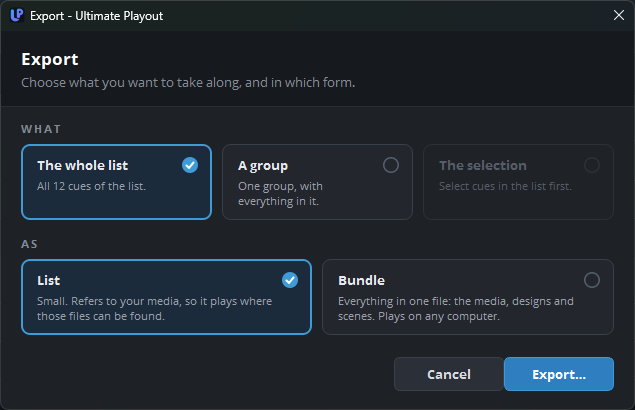Click the 'Export' heading
Image resolution: width=635 pixels, height=410 pixels.
(x=50, y=60)
